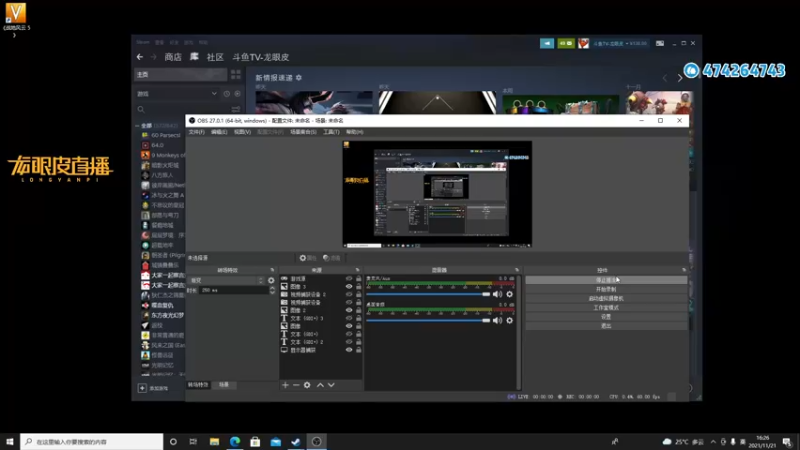Lock the 图像 3 source

click(359, 287)
